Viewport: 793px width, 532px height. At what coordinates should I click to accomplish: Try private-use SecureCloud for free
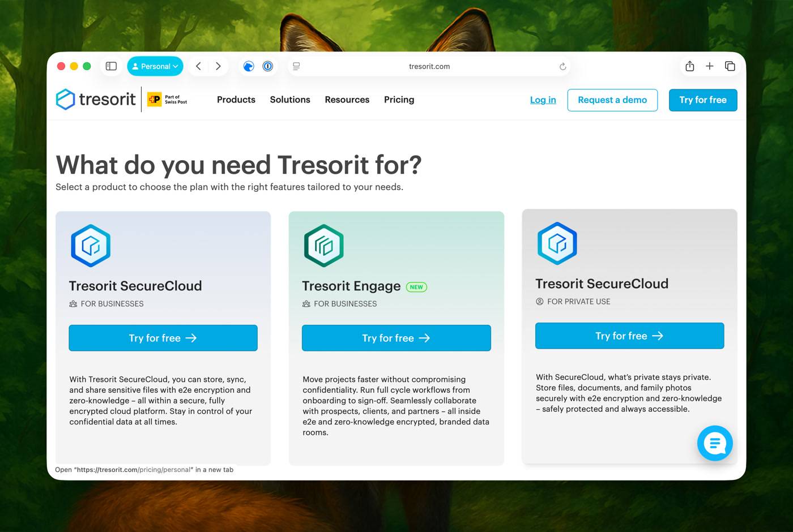coord(630,336)
